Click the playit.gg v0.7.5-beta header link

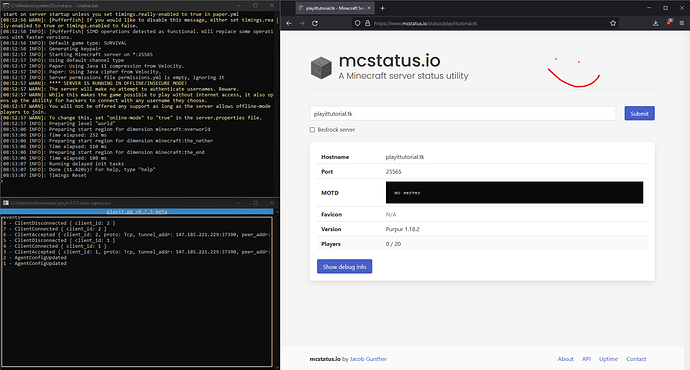pyautogui.click(x=137, y=212)
